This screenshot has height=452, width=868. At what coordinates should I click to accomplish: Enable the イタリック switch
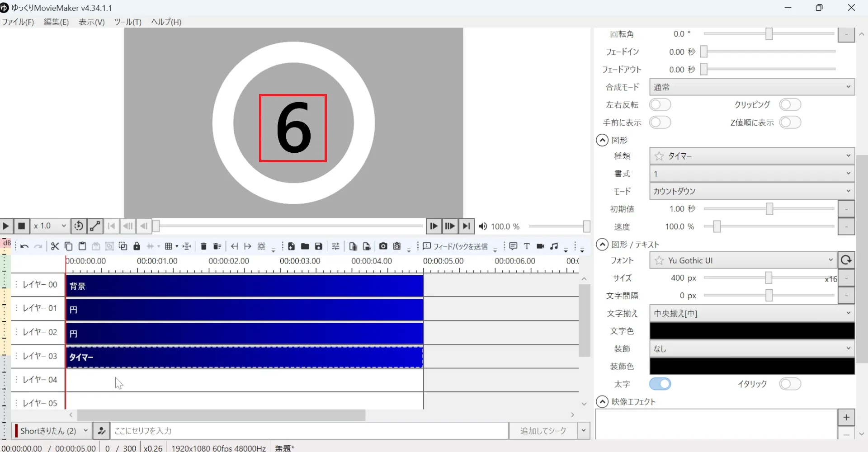click(790, 384)
